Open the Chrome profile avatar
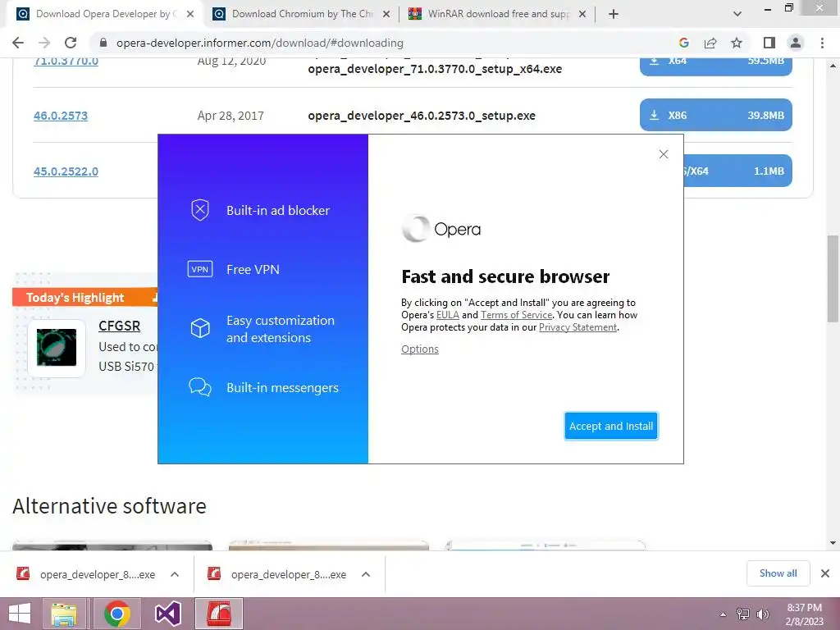The height and width of the screenshot is (630, 840). click(796, 43)
